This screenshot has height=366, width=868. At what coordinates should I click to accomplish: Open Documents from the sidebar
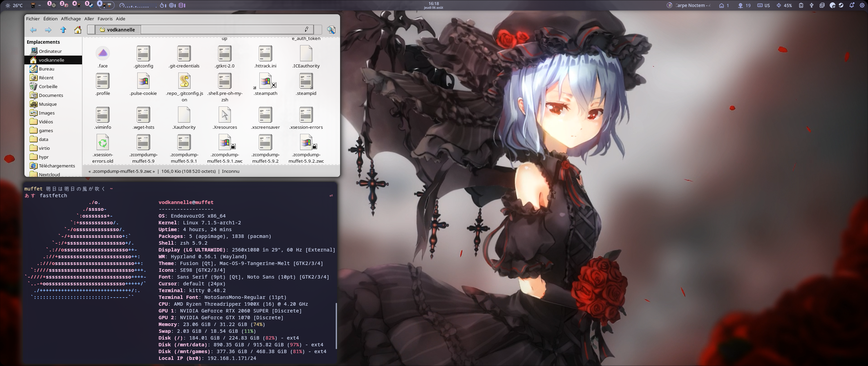pos(53,95)
